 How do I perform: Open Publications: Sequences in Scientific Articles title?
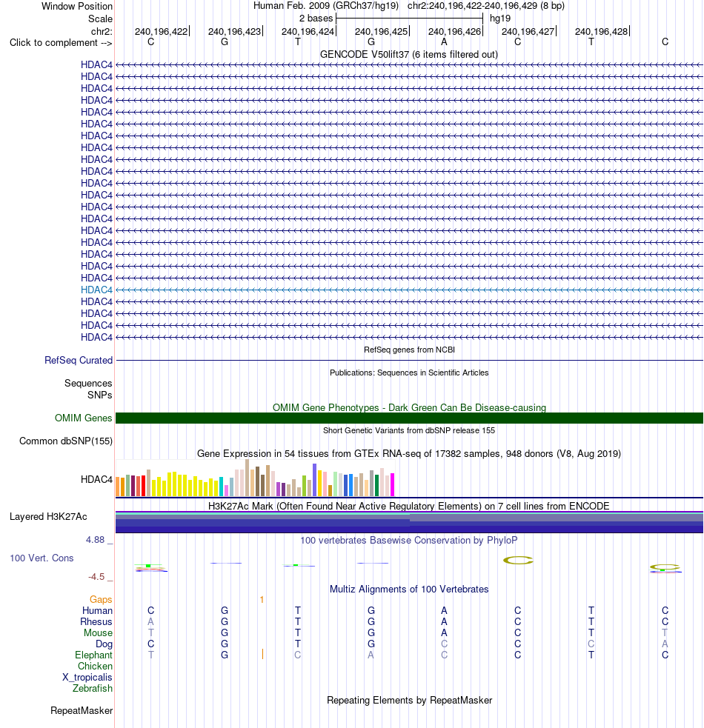click(x=409, y=373)
